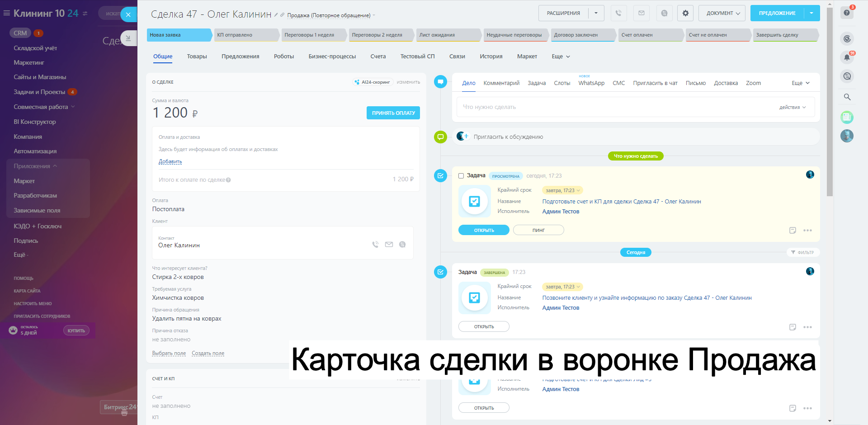Screen dimensions: 868x425
Task: Call contact Олег Калинин via phone icon
Action: click(375, 245)
